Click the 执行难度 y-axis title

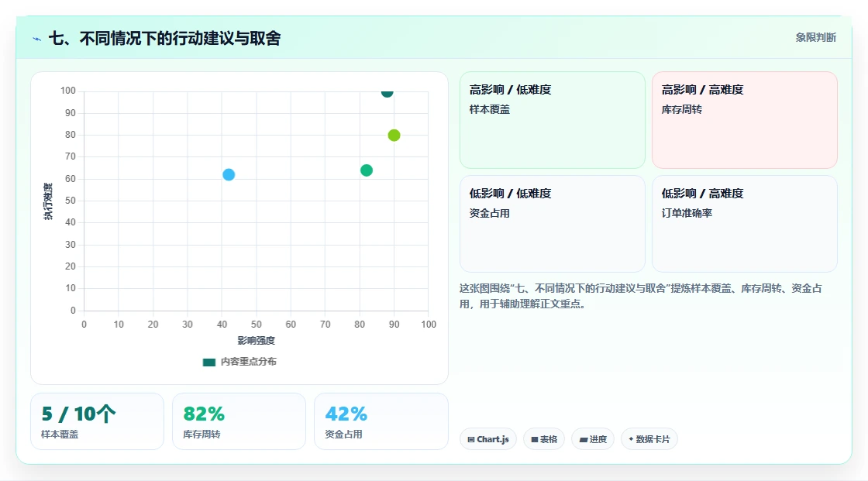pyautogui.click(x=48, y=201)
